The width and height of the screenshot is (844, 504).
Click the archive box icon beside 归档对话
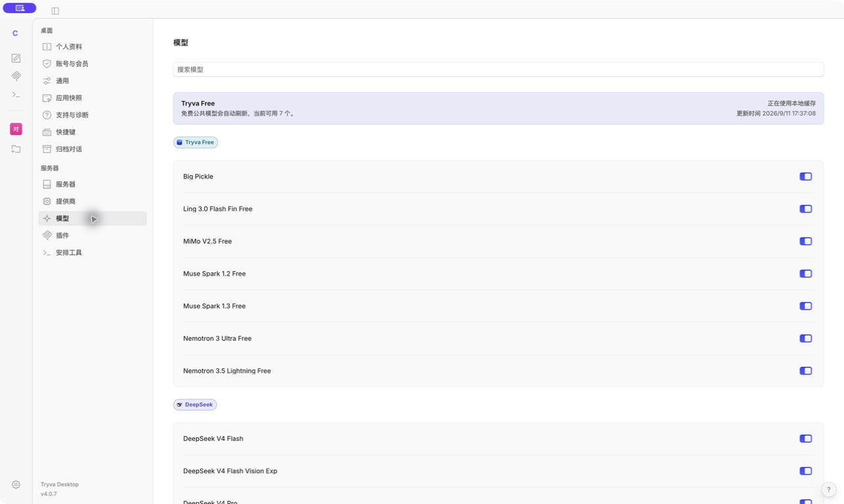pyautogui.click(x=47, y=149)
